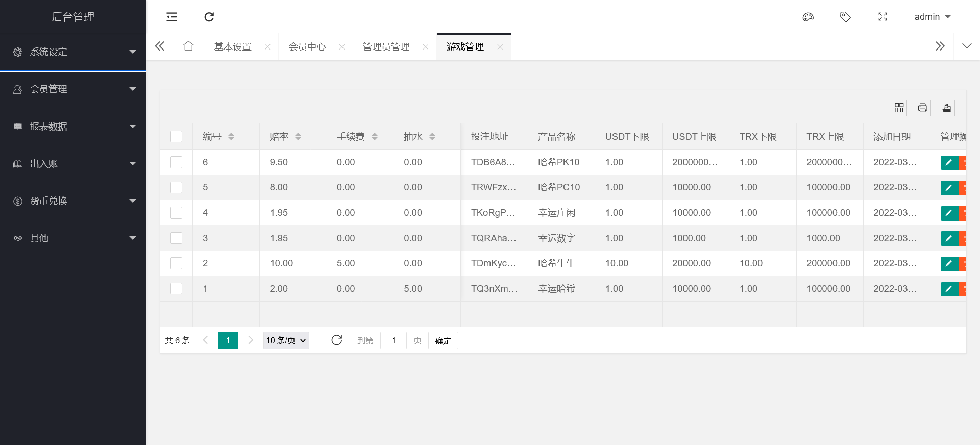Screen dimensions: 980x445
Task: Select checkbox for row number 6
Action: pos(176,162)
